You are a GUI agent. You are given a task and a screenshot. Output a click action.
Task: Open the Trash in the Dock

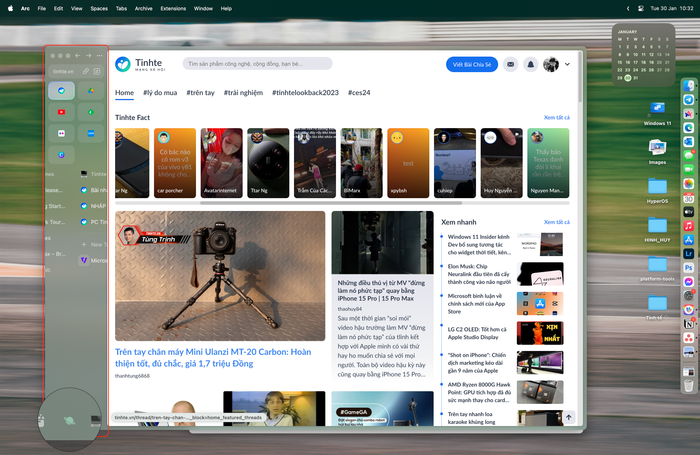pyautogui.click(x=688, y=384)
